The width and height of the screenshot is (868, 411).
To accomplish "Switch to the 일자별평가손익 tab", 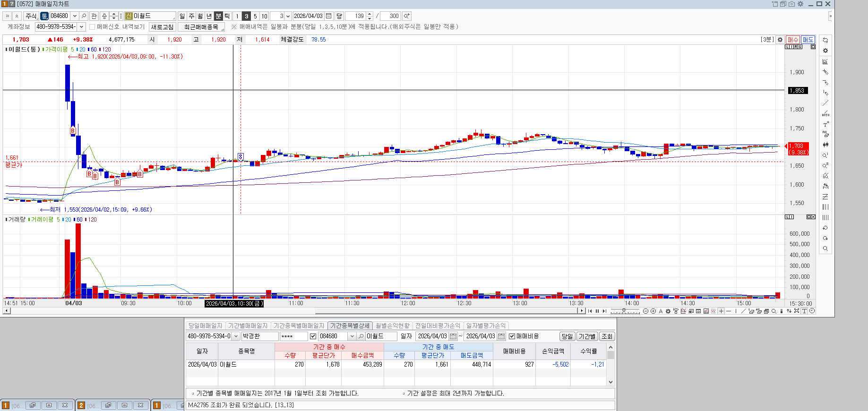I will (486, 325).
